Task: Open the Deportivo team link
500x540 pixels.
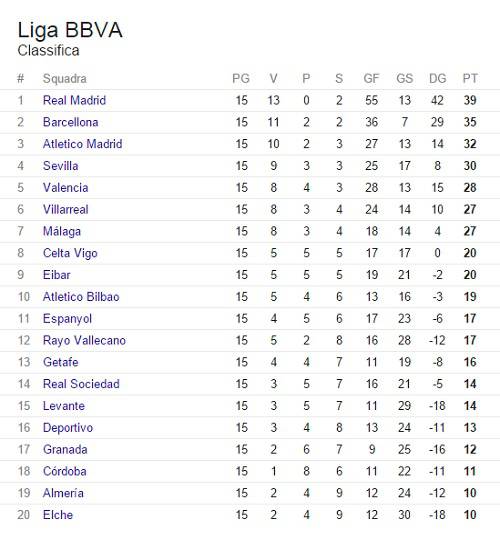Action: pyautogui.click(x=68, y=428)
